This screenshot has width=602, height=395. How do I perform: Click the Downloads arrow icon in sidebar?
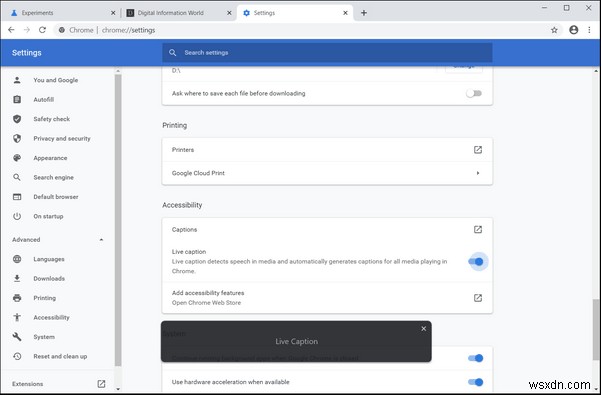(17, 278)
